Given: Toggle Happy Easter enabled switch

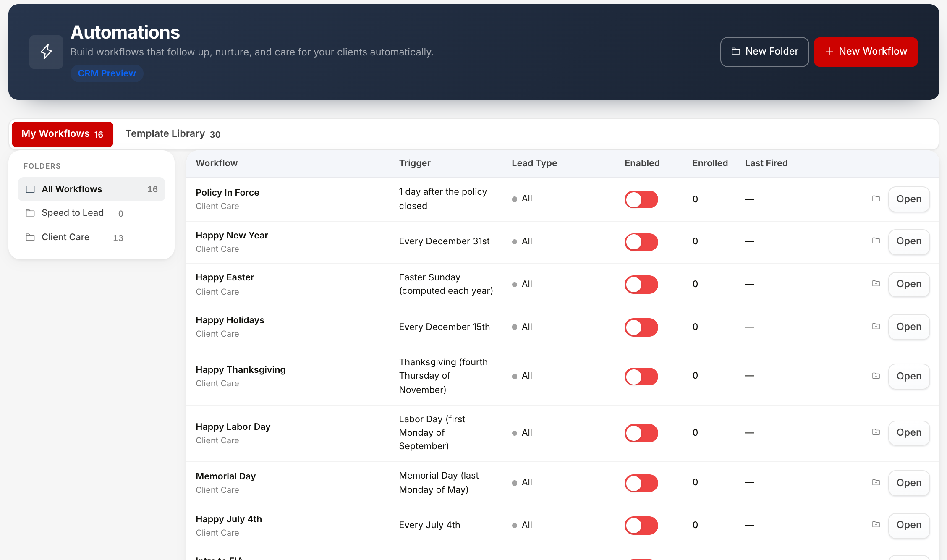Looking at the screenshot, I should 641,285.
